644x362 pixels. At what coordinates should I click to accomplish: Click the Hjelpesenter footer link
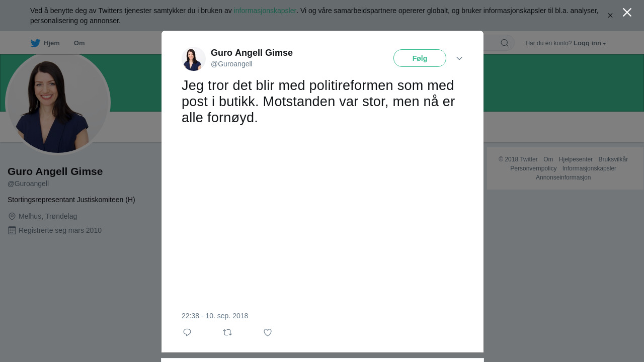click(x=576, y=159)
